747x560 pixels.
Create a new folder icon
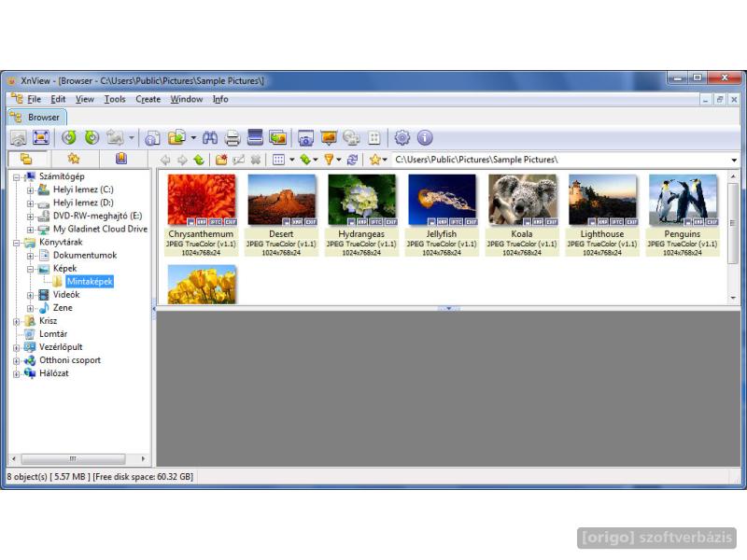tap(221, 160)
